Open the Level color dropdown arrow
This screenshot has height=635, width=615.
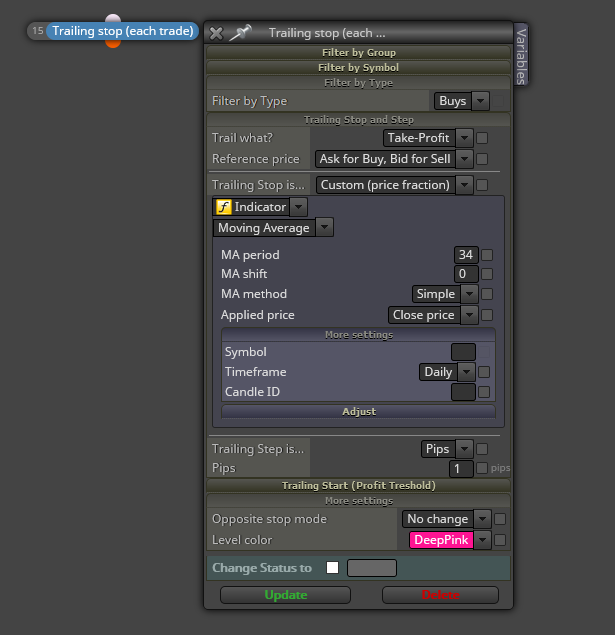coord(482,540)
